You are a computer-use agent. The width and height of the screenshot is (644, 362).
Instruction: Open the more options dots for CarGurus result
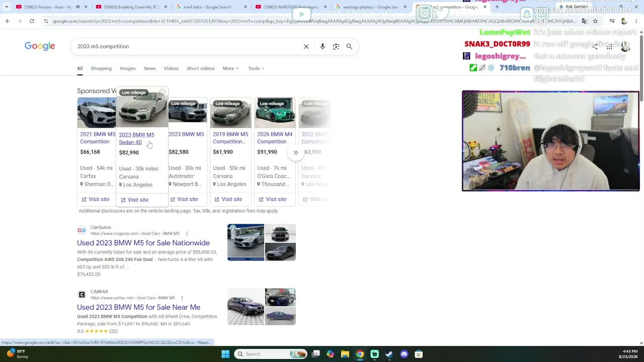(187, 234)
